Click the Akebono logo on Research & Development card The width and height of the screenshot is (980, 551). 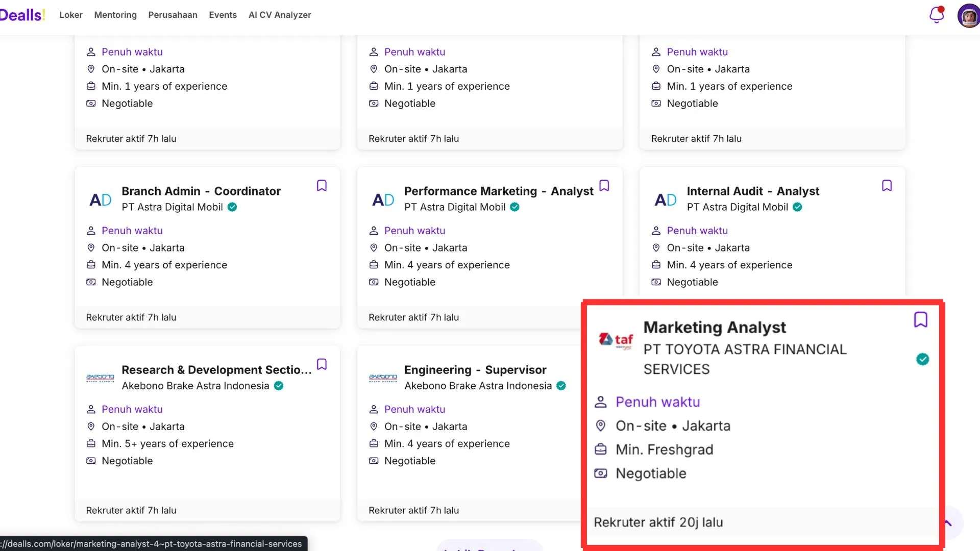click(x=100, y=378)
